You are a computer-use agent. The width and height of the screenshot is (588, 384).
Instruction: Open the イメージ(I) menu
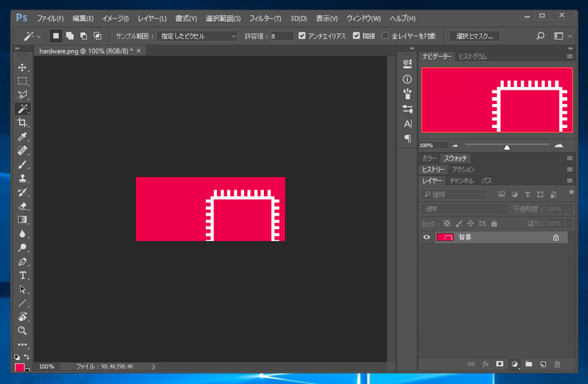(x=116, y=18)
